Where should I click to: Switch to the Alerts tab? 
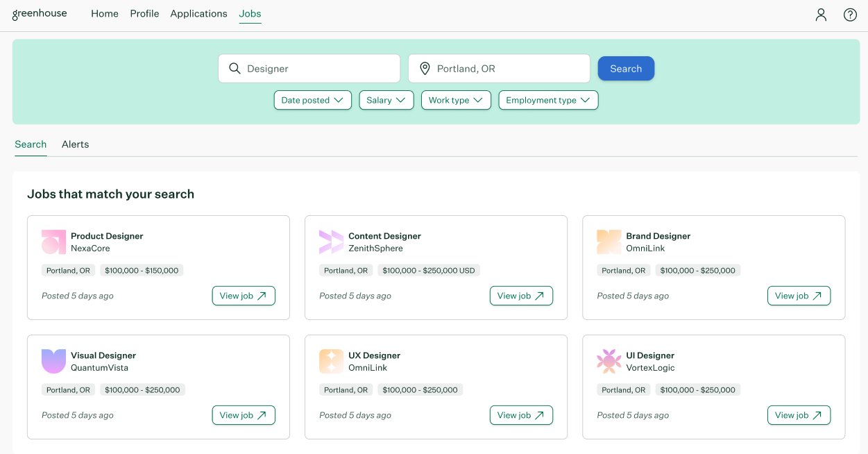[75, 144]
